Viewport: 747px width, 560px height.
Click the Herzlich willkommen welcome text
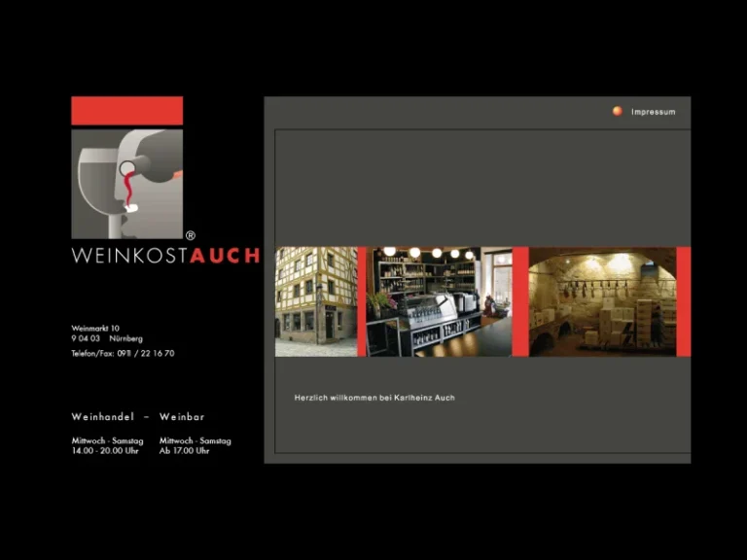click(374, 398)
